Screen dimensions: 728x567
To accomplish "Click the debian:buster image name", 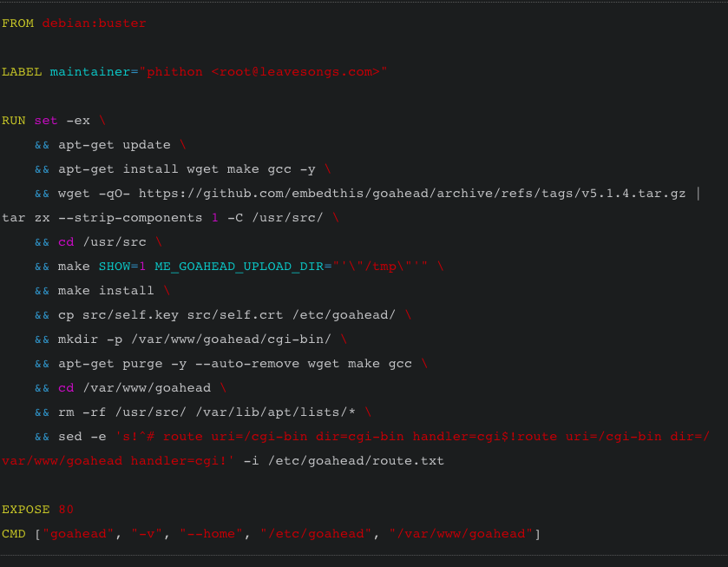I will click(94, 23).
